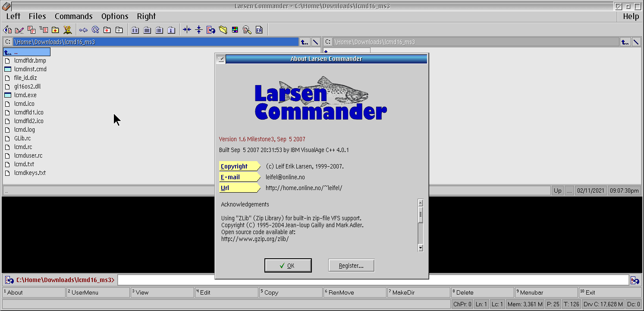Viewport: 644px width, 311px height.
Task: Click the Move files toolbar icon
Action: tap(44, 30)
